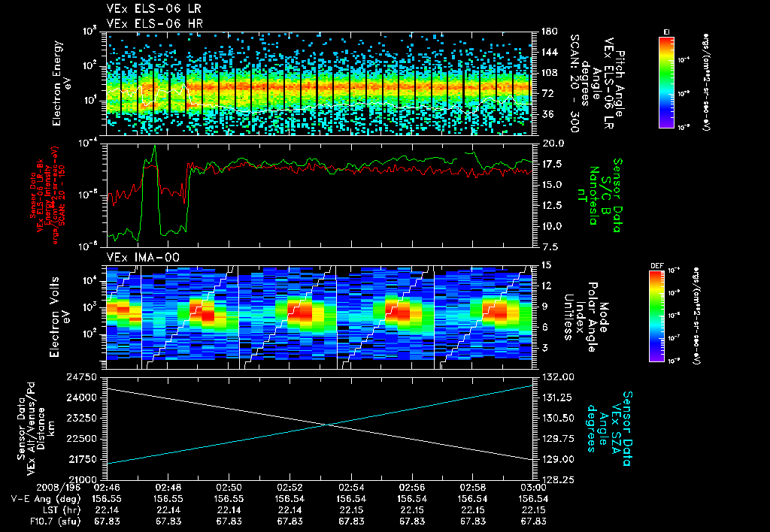Click the time tick label '02:50'
The height and width of the screenshot is (532, 770).
(x=229, y=488)
